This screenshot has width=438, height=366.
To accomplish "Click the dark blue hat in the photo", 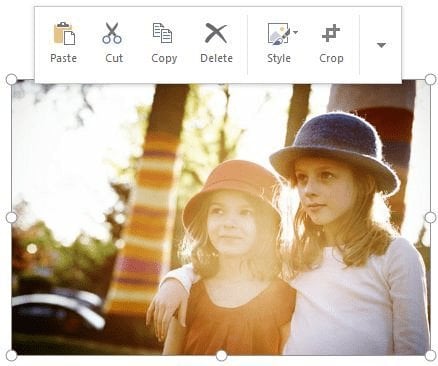I will [335, 151].
